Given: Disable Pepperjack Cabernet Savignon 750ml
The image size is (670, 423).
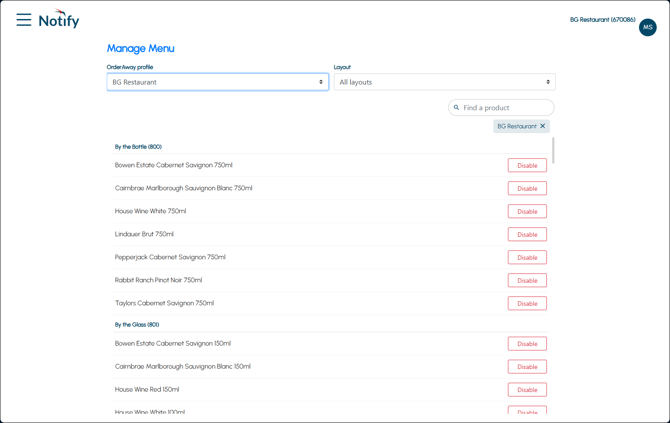Looking at the screenshot, I should pyautogui.click(x=527, y=258).
